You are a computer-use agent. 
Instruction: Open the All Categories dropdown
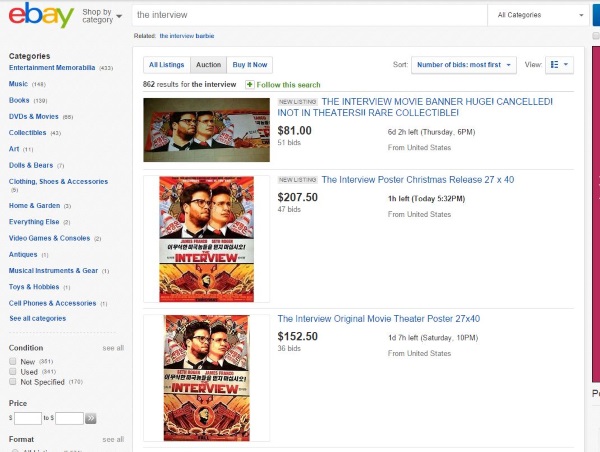(x=536, y=15)
